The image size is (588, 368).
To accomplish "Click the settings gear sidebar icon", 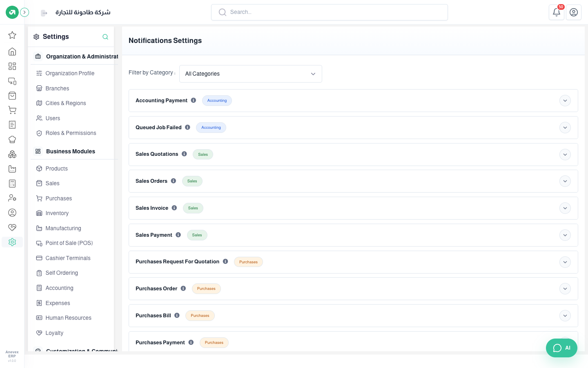I will pos(12,242).
